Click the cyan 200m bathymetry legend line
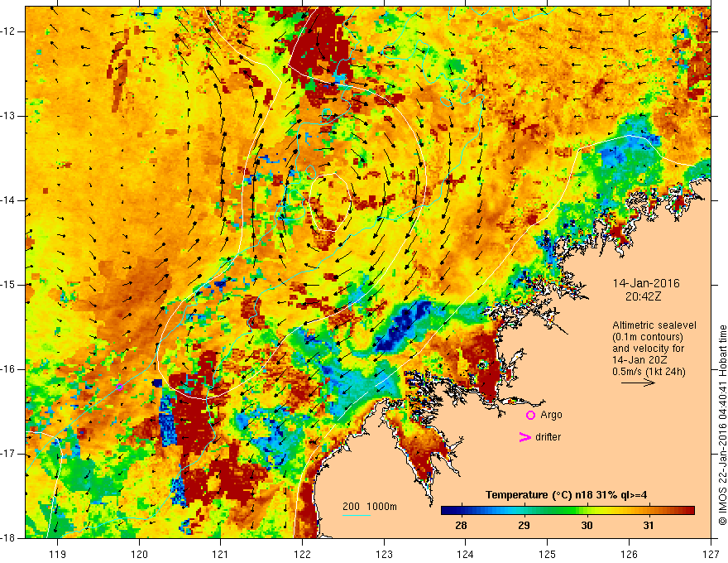Image resolution: width=728 pixels, height=563 pixels. (356, 515)
